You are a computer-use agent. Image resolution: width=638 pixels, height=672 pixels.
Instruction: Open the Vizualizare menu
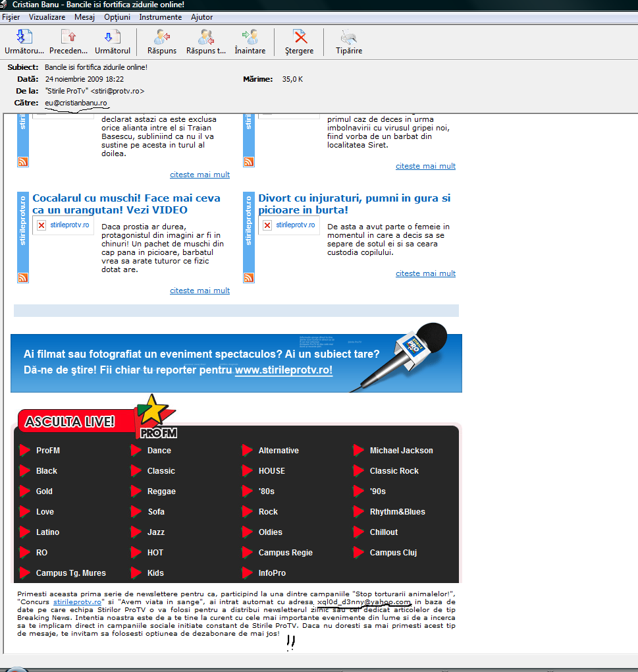(47, 17)
